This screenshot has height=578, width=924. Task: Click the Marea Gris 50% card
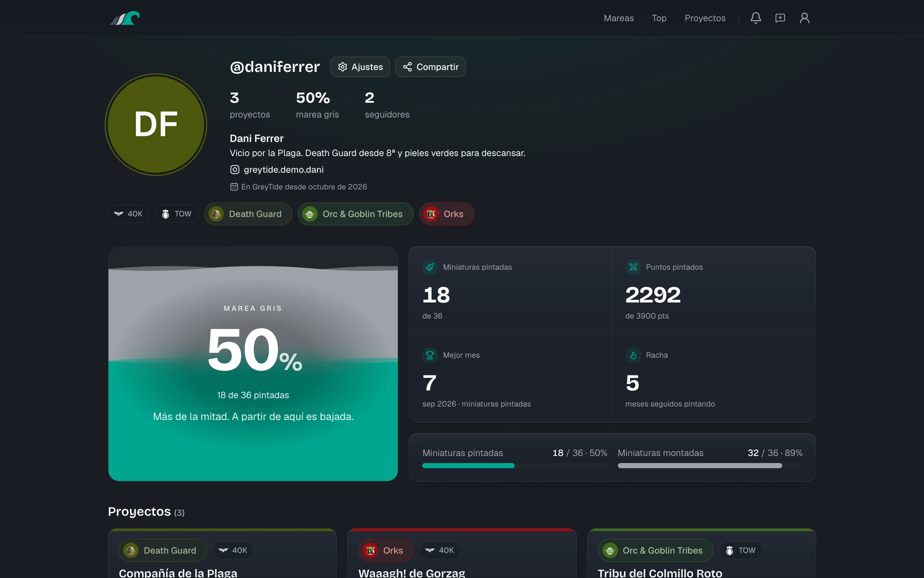pyautogui.click(x=253, y=363)
